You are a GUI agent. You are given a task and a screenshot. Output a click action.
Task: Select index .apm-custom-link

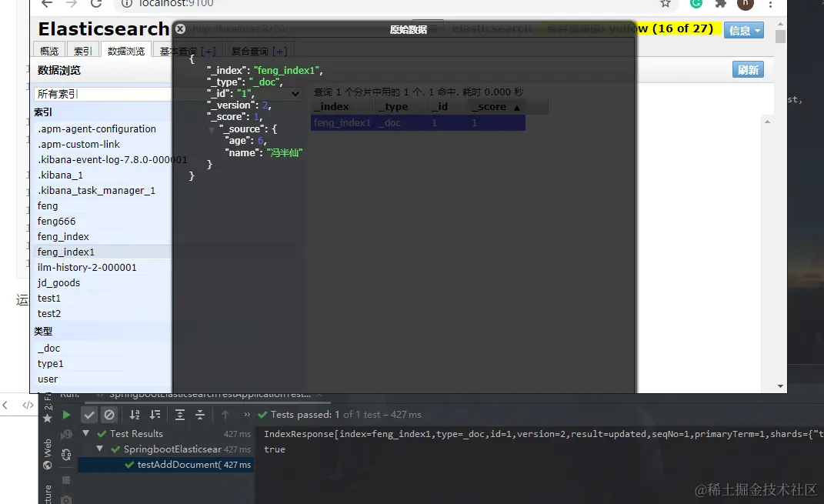tap(78, 144)
